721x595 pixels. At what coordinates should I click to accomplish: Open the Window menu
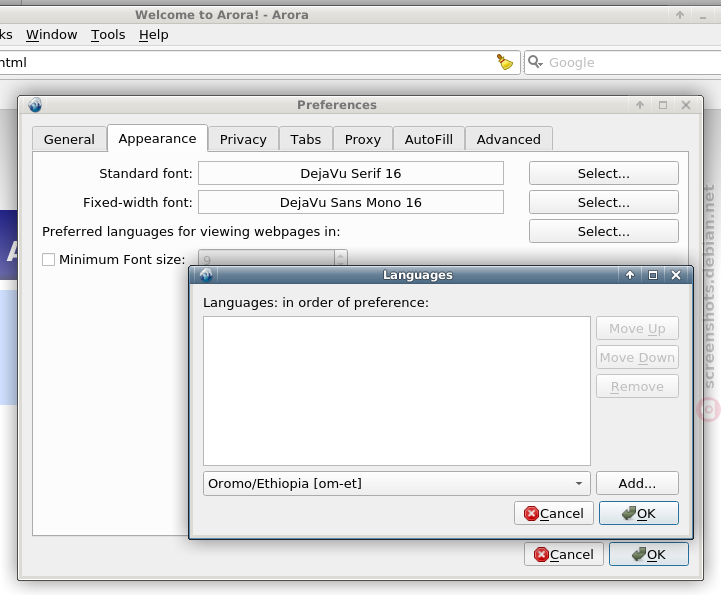[x=52, y=34]
